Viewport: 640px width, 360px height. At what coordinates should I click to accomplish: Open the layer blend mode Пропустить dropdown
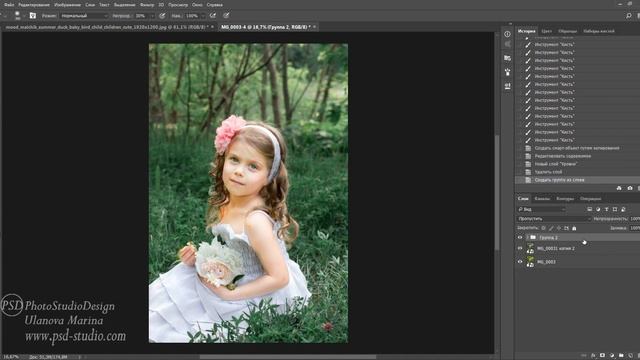pyautogui.click(x=554, y=219)
